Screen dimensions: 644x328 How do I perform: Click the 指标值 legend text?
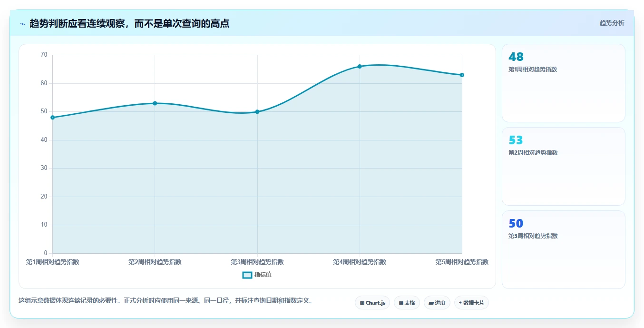(263, 275)
